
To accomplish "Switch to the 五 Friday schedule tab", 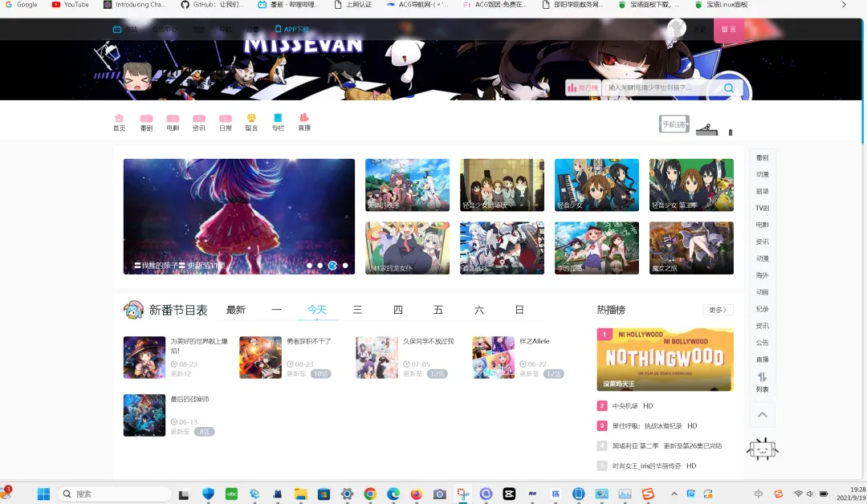I will pos(438,310).
